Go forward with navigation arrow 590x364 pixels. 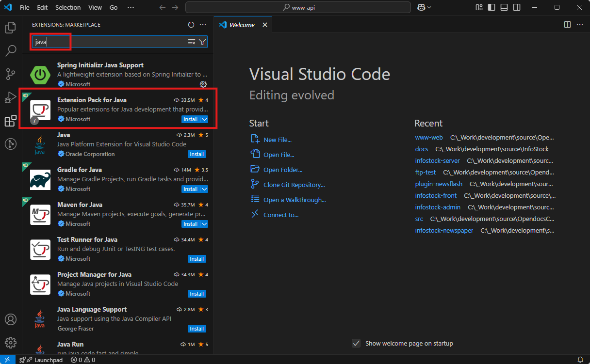pos(175,7)
